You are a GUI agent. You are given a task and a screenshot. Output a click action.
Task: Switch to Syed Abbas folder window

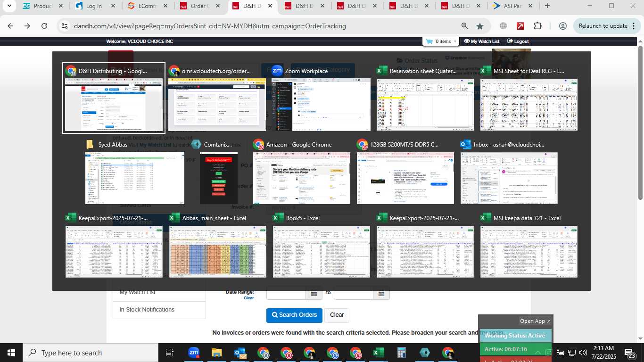click(x=135, y=172)
